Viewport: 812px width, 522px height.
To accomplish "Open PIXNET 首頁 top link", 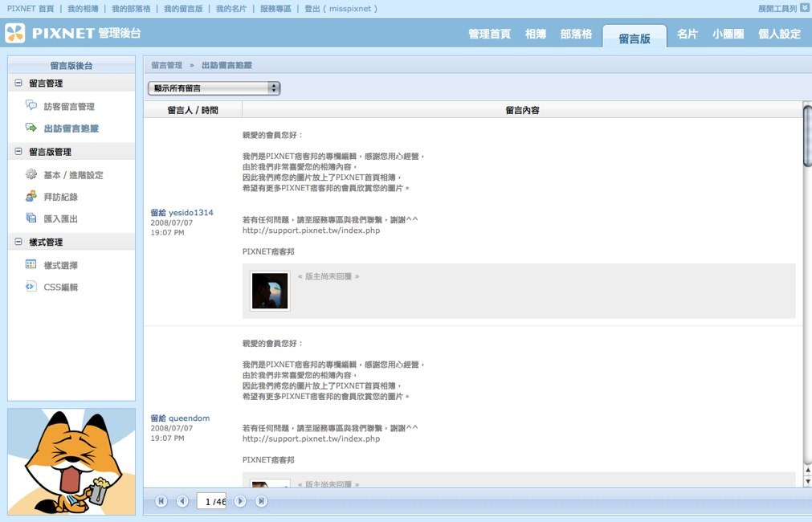I will click(x=31, y=9).
